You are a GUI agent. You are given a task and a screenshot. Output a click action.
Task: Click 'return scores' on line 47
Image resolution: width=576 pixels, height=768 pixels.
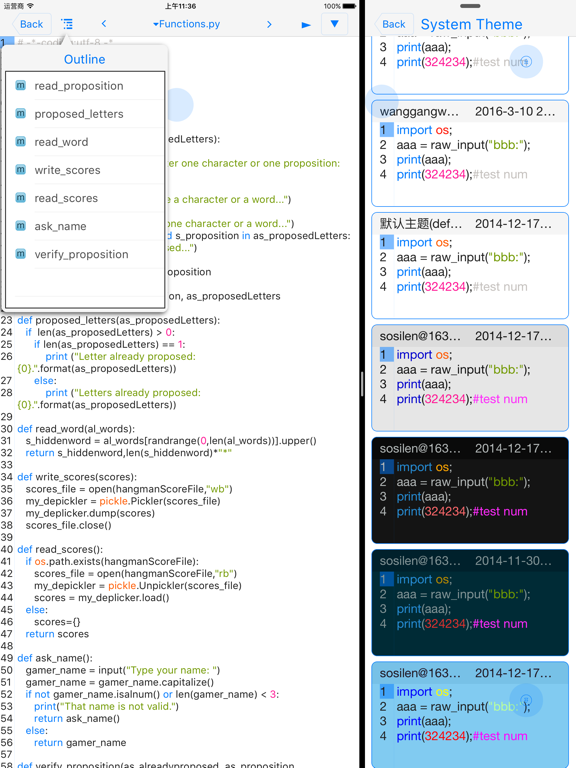click(x=57, y=634)
